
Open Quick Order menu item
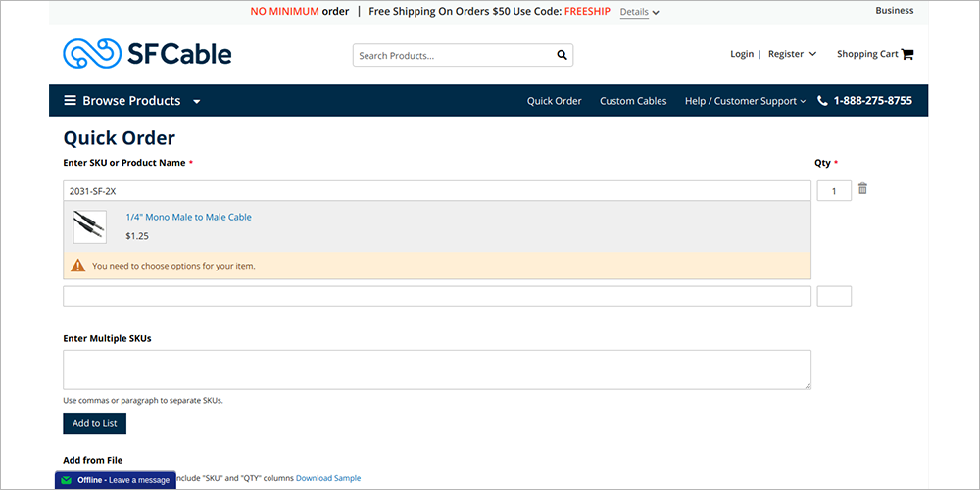pos(554,101)
